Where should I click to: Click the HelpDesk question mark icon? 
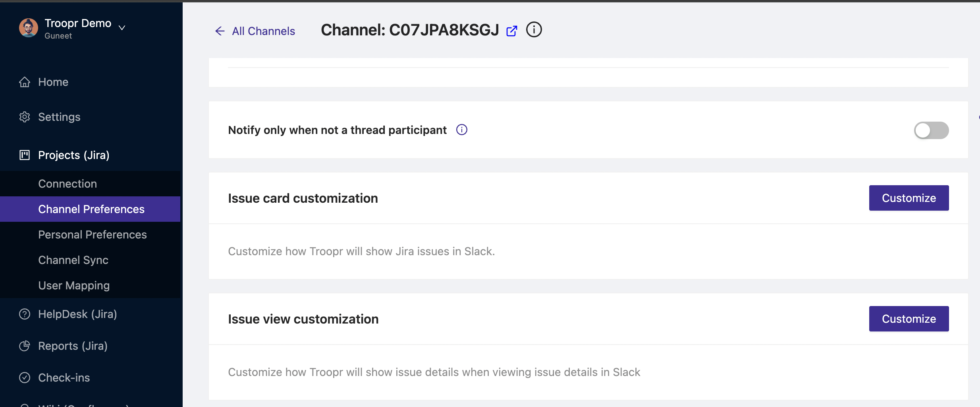coord(25,314)
